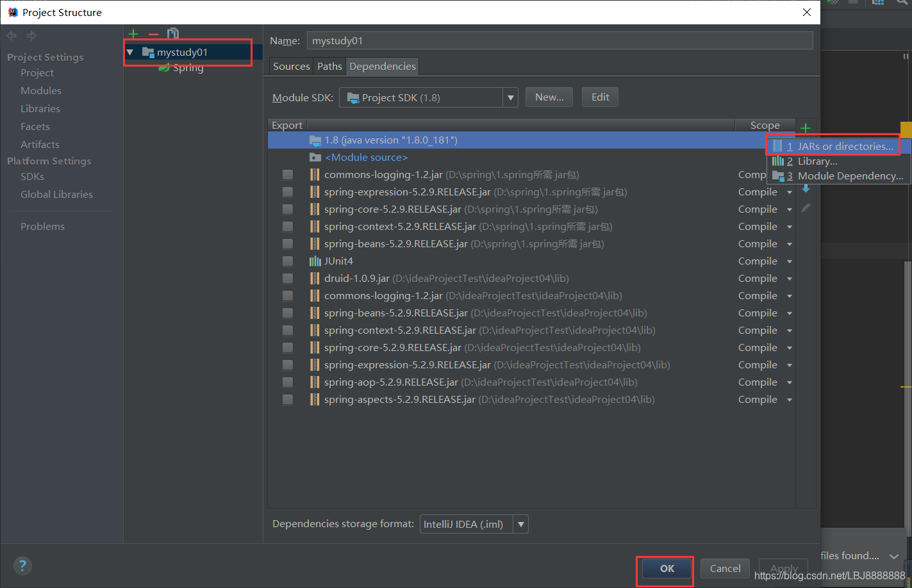This screenshot has width=912, height=588.
Task: Toggle export for spring-expression jar in D:\spring
Action: [288, 192]
